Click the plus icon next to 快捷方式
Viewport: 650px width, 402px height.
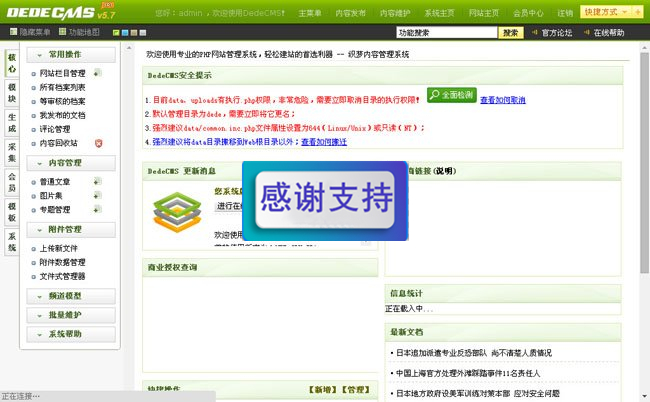[x=638, y=12]
